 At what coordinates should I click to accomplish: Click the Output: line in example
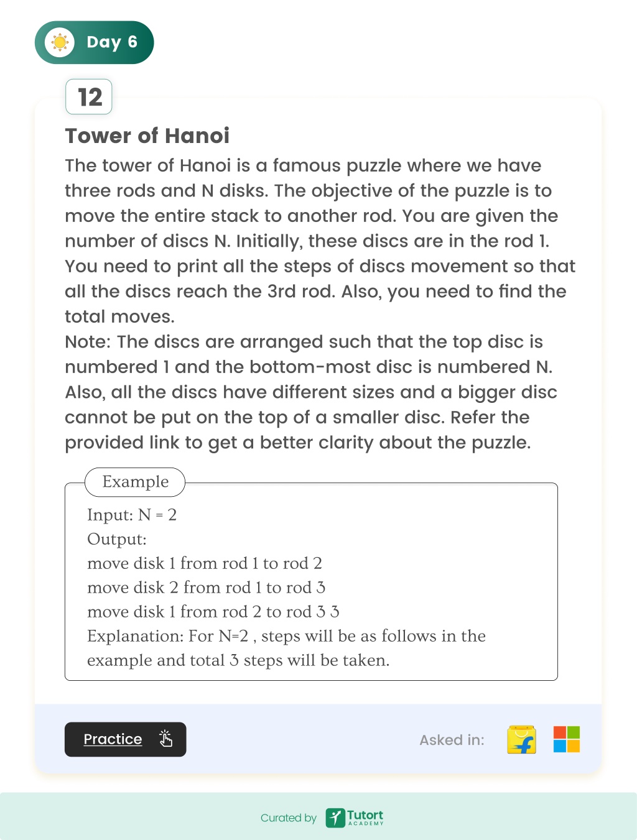117,539
